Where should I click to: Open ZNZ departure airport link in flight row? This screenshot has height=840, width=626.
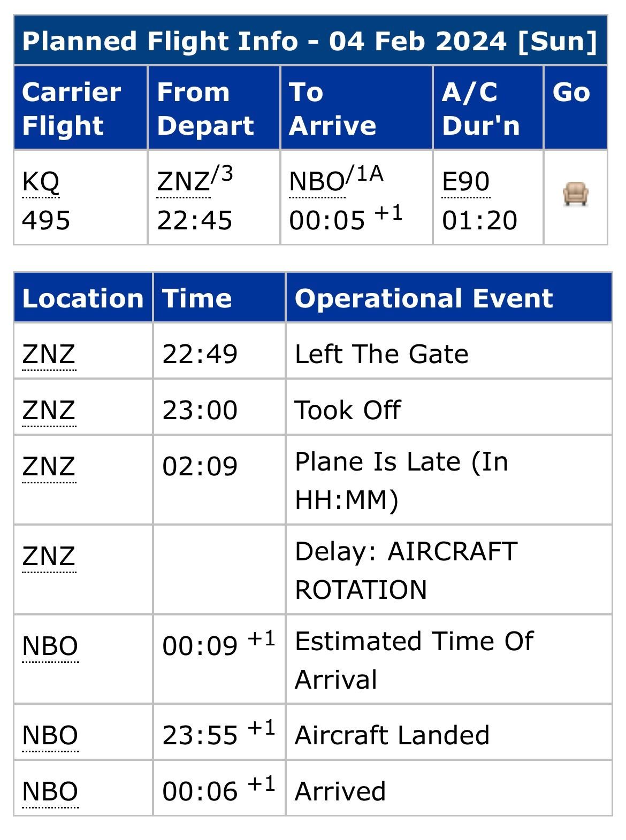(x=183, y=182)
